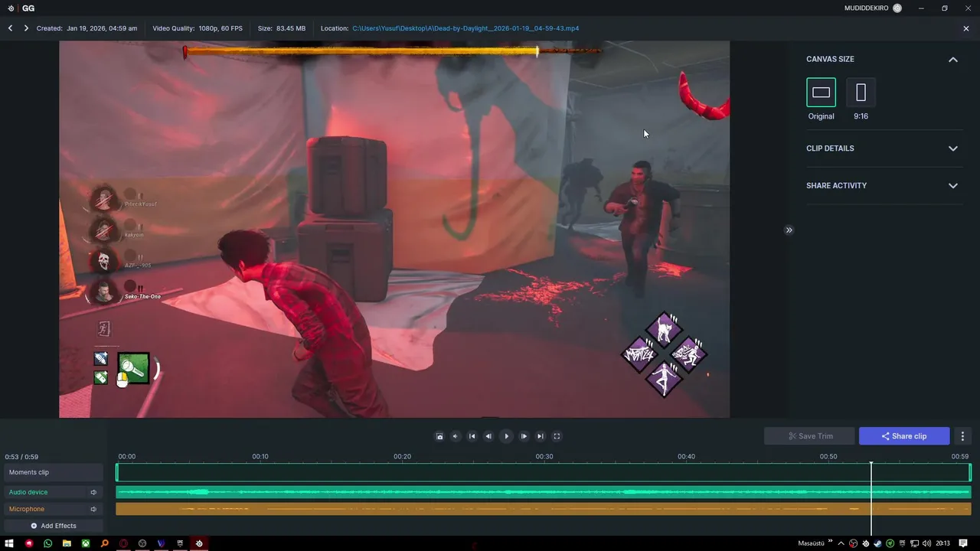The height and width of the screenshot is (551, 980).
Task: Mute playback using the player volume icon
Action: tap(456, 436)
